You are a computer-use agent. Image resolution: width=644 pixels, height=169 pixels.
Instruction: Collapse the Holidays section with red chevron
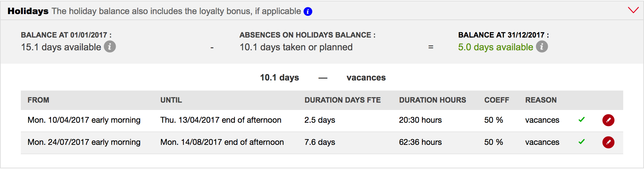pyautogui.click(x=633, y=10)
